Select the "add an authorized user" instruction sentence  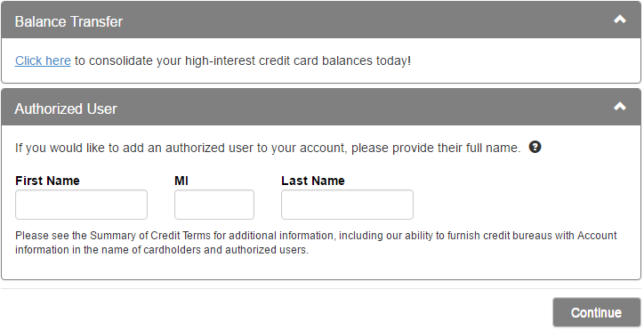click(268, 148)
